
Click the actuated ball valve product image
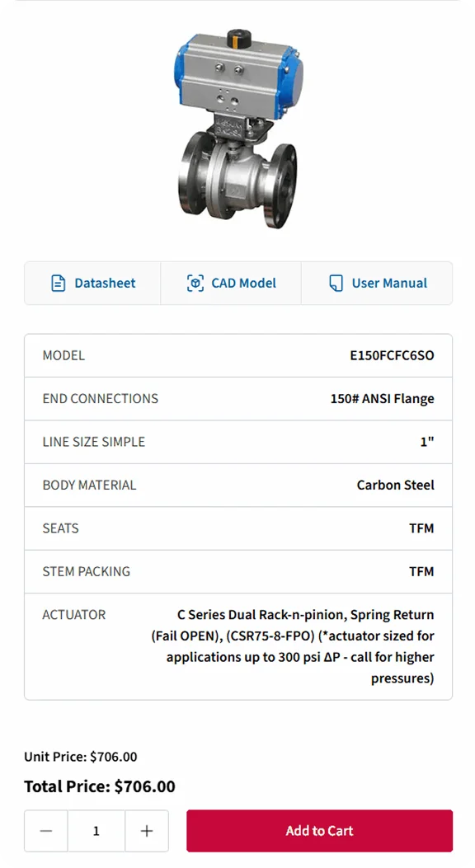coord(238,129)
